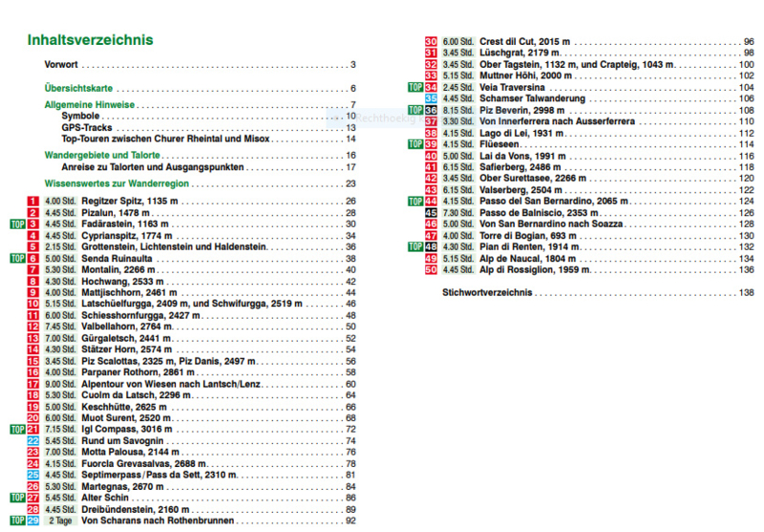Click the red tour number 8 badge
This screenshot has height=532, width=764.
(32, 282)
